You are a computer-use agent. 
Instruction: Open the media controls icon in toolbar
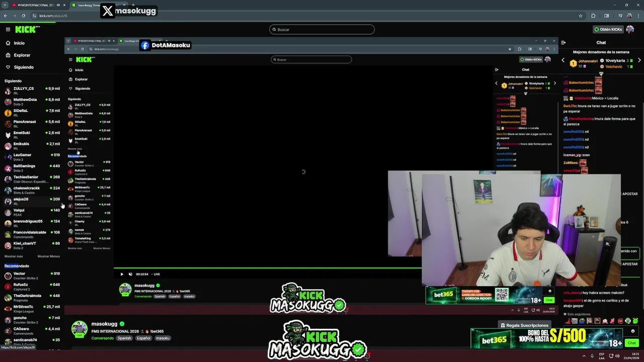pos(620,16)
